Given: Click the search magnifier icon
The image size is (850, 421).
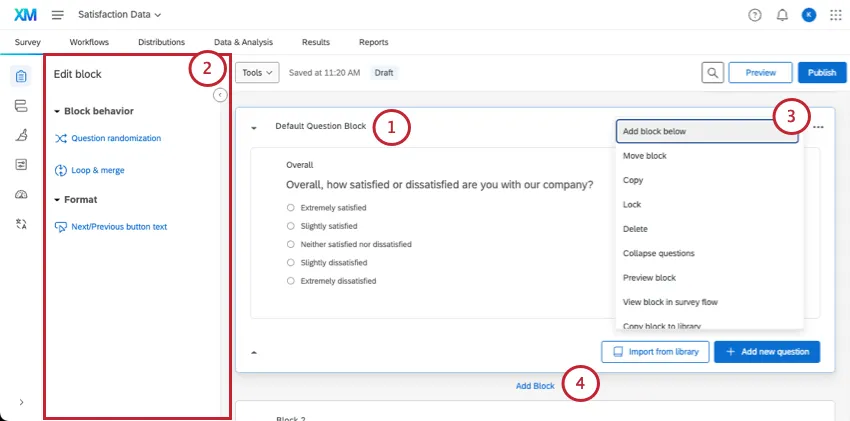Looking at the screenshot, I should pyautogui.click(x=712, y=73).
